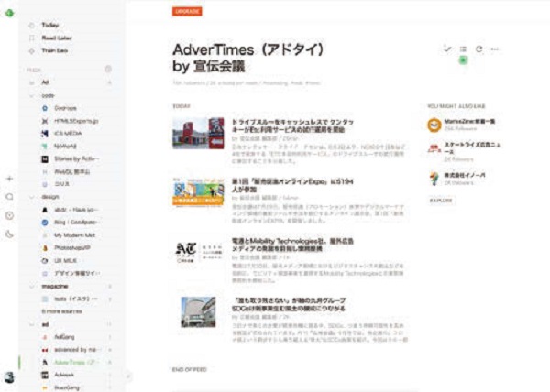Screen dimensions: 550x392
Task: Click the Upgrade button
Action: 187,12
